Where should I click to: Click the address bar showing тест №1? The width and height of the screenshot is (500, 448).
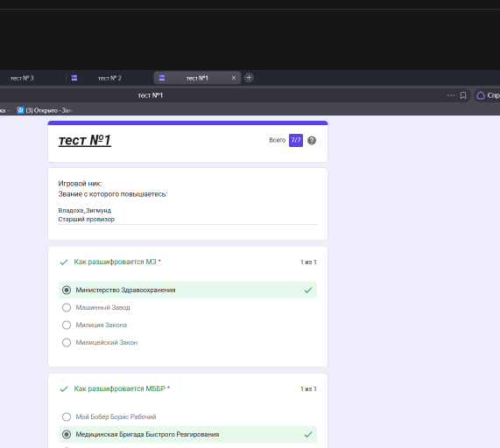pos(223,95)
